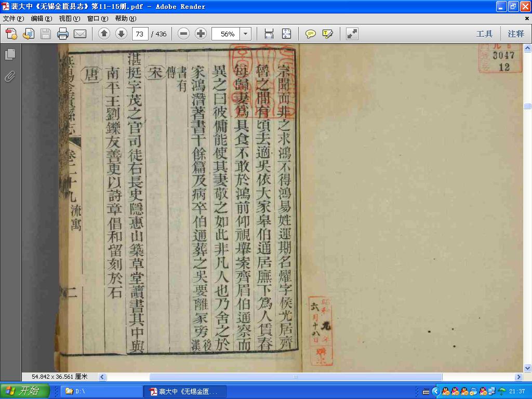Image resolution: width=532 pixels, height=399 pixels.
Task: Click the print icon in toolbar
Action: (63, 34)
